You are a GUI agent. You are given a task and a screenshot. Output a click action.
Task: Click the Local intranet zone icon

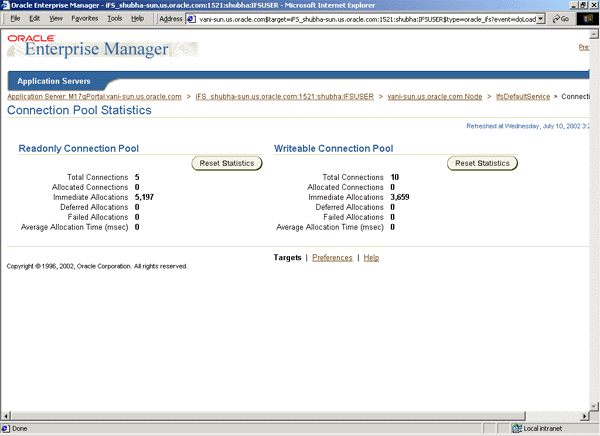click(x=517, y=428)
